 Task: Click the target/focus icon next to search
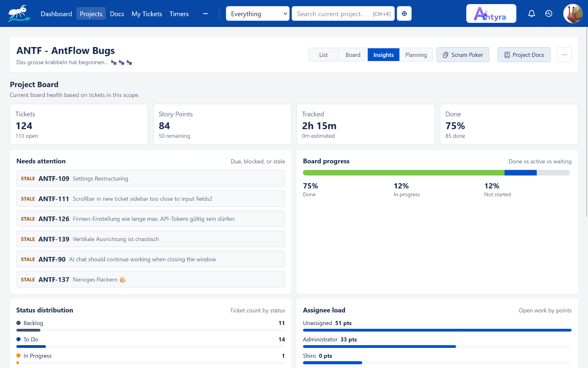(x=404, y=14)
